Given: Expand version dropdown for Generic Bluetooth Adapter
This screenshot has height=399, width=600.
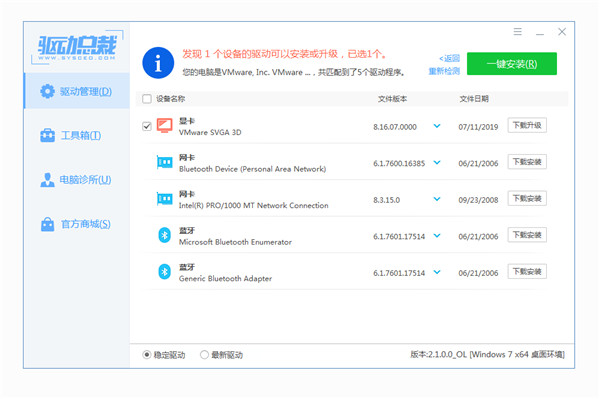Looking at the screenshot, I should point(437,272).
